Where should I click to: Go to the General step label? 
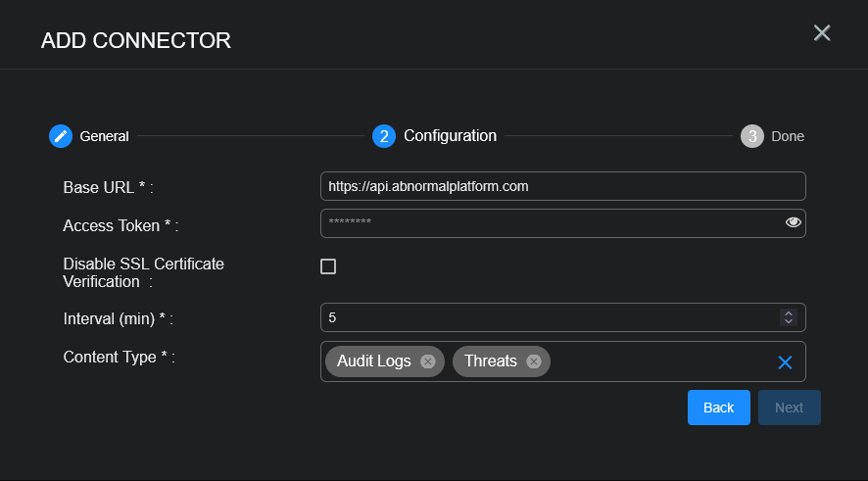[104, 136]
